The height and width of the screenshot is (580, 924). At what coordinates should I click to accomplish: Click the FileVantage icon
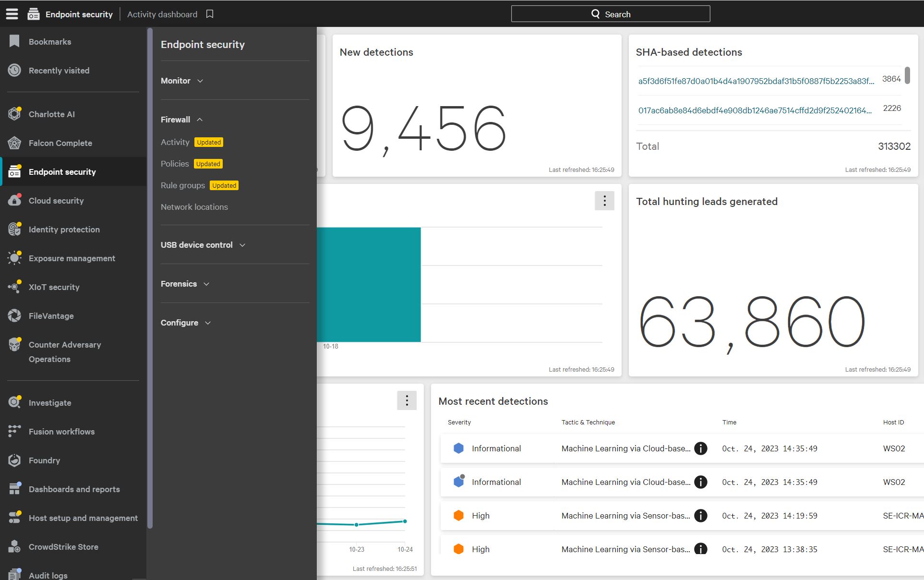click(14, 315)
